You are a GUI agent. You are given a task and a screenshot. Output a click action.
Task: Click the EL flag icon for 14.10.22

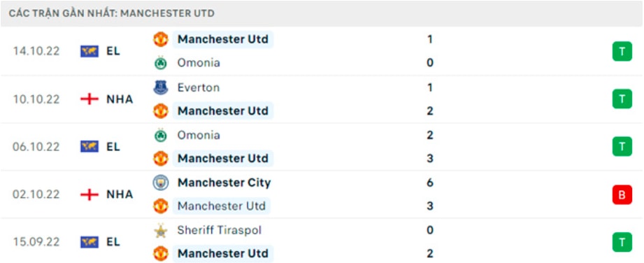point(90,51)
